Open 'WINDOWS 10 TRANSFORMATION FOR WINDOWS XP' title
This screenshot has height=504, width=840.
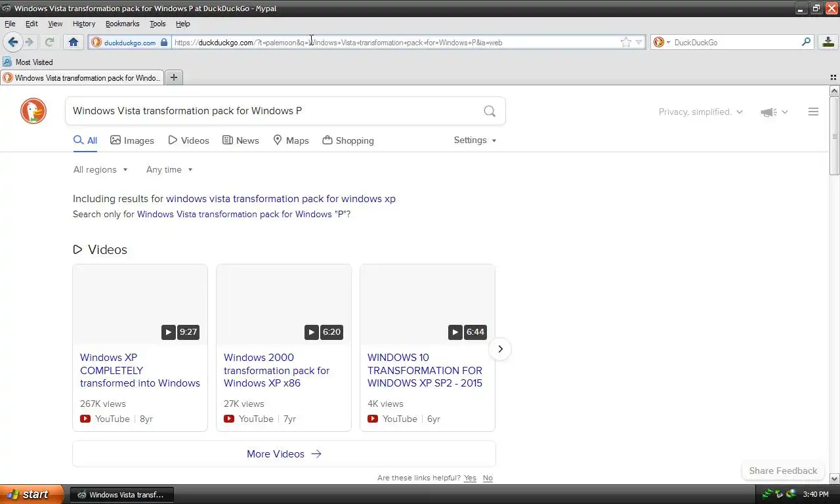tap(425, 370)
